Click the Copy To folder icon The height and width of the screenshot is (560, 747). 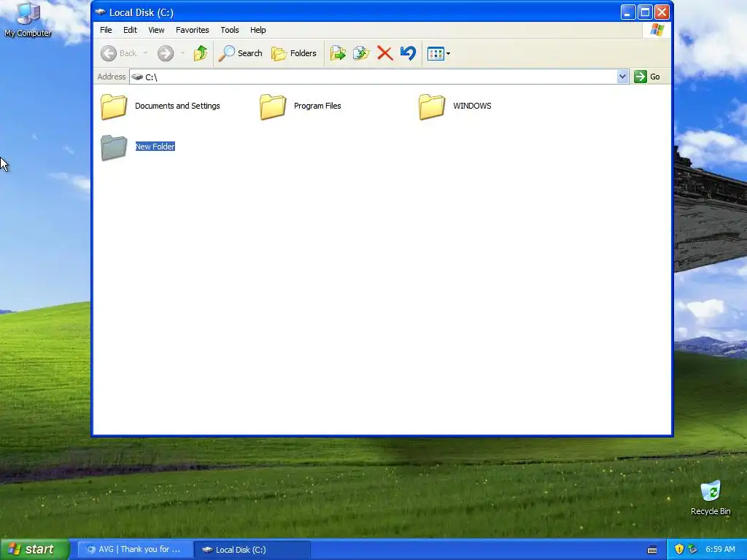[x=362, y=53]
